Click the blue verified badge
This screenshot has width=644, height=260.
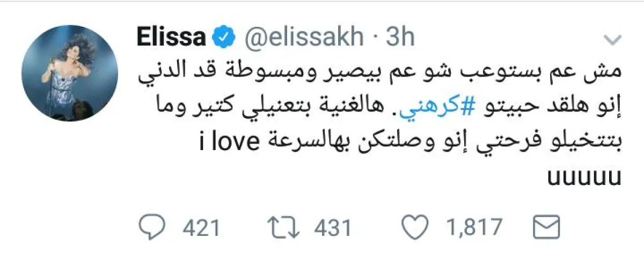[222, 38]
